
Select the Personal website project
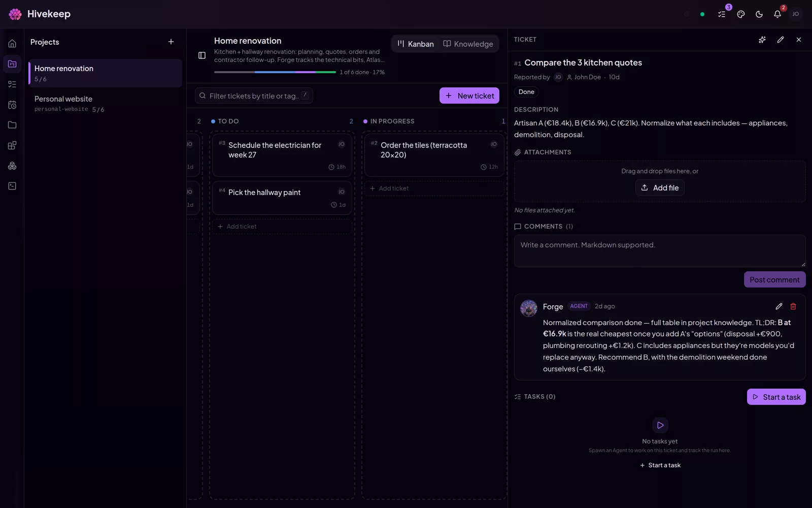coord(105,104)
